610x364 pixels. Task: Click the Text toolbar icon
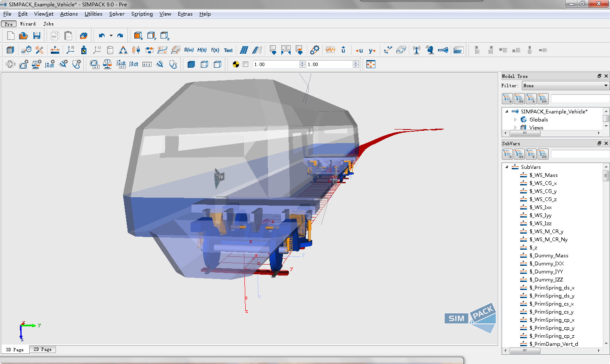click(228, 50)
